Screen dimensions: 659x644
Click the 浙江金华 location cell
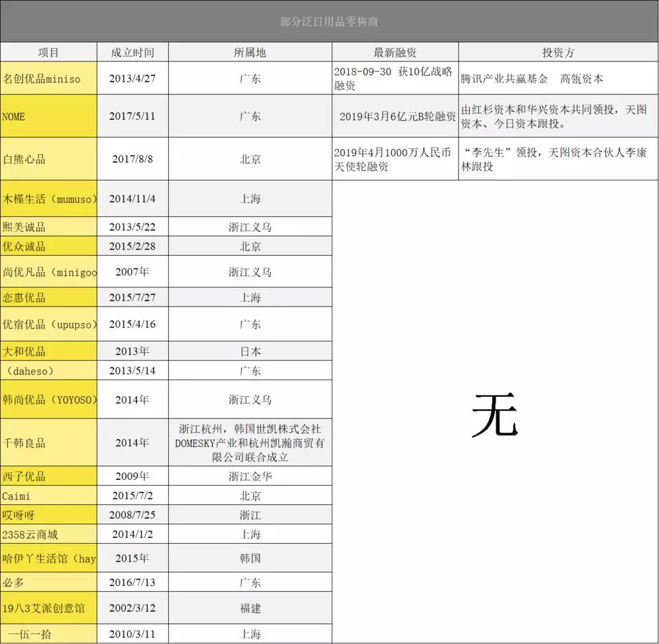coord(250,476)
